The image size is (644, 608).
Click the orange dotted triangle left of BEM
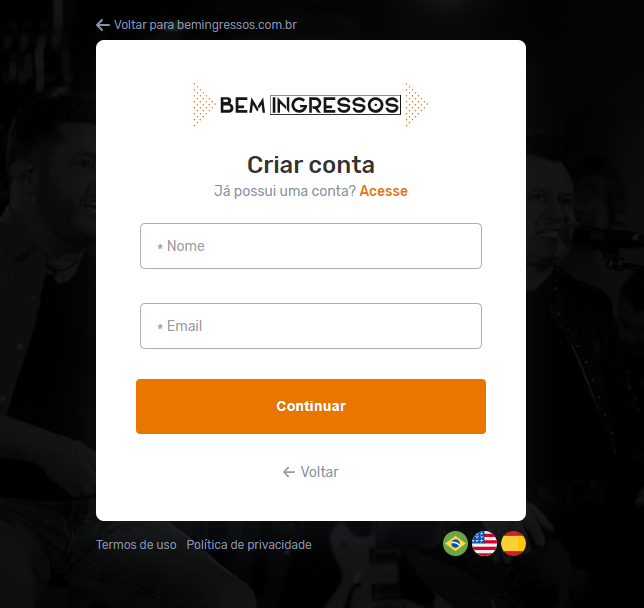click(x=204, y=104)
